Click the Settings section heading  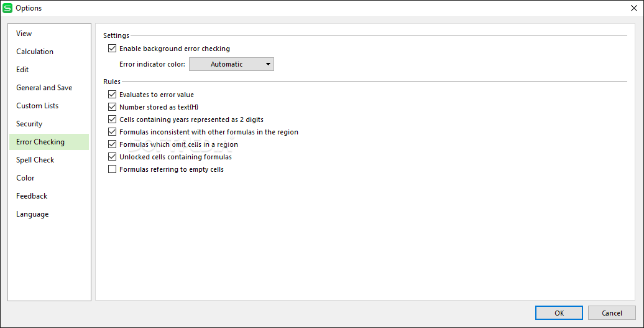click(x=116, y=35)
